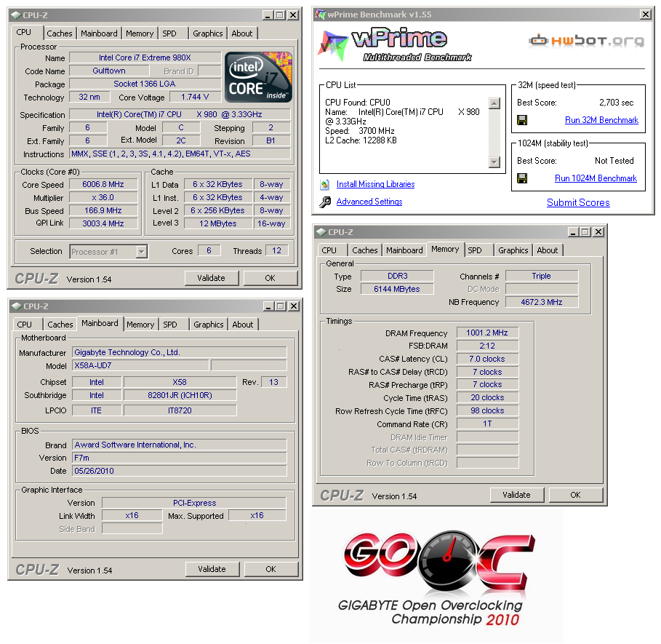Click the QPI Link value '3003.4 MHz'

[x=103, y=223]
